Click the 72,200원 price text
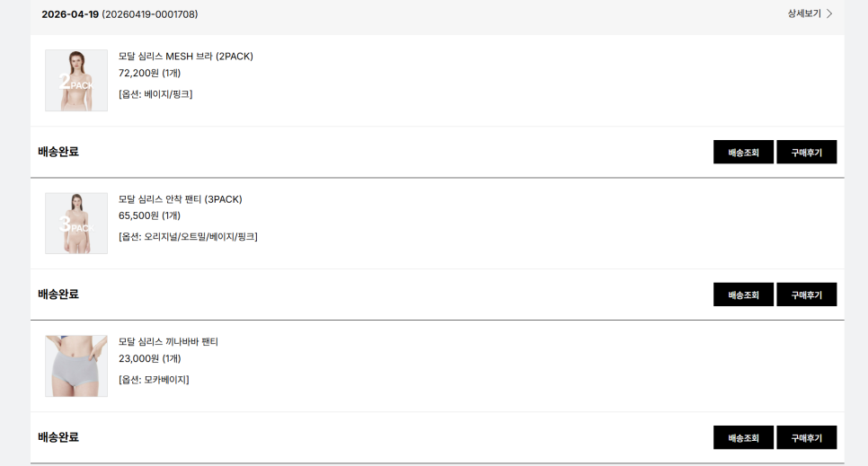Viewport: 868px width, 466px height. click(x=138, y=73)
